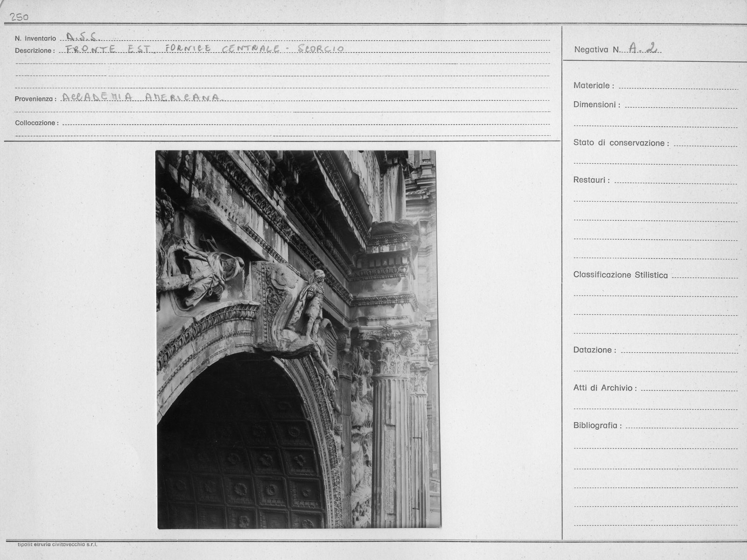Click the 'Provenienza' label

[x=36, y=99]
